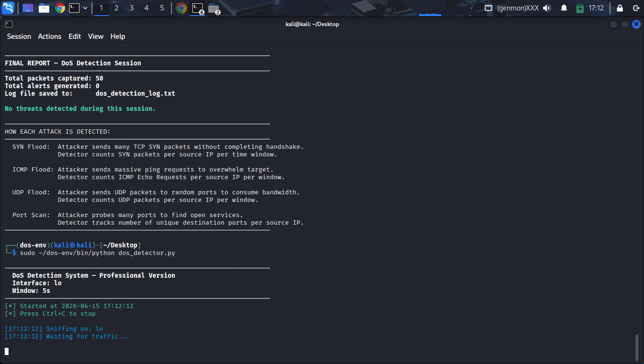Open the Actions menu
The image size is (644, 364).
pyautogui.click(x=50, y=36)
